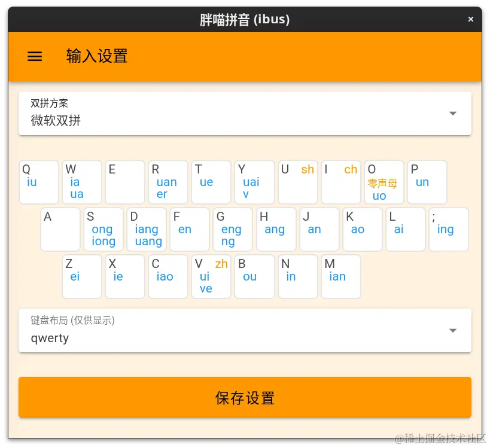Select the I key with ch
490x448 pixels.
(x=341, y=182)
